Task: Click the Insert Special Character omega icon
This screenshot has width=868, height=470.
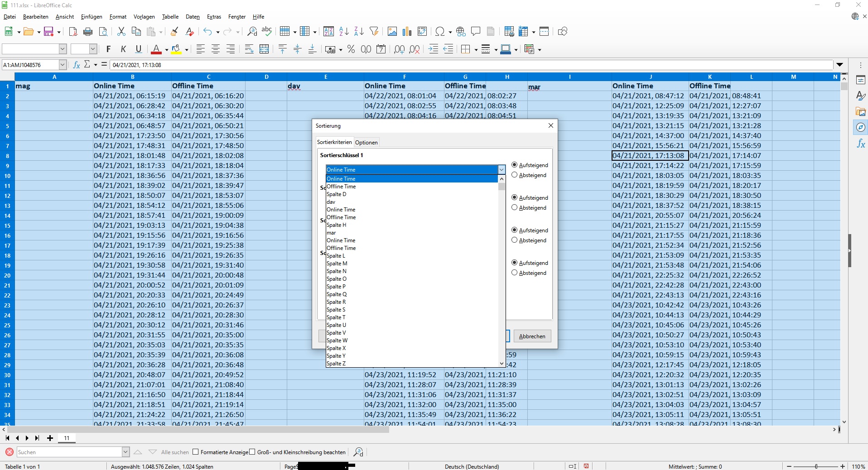Action: 439,32
